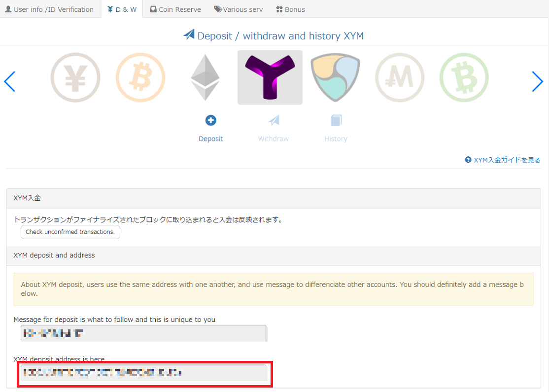Viewport: 549px width, 392px height.
Task: Show next coins with right arrow
Action: click(537, 81)
